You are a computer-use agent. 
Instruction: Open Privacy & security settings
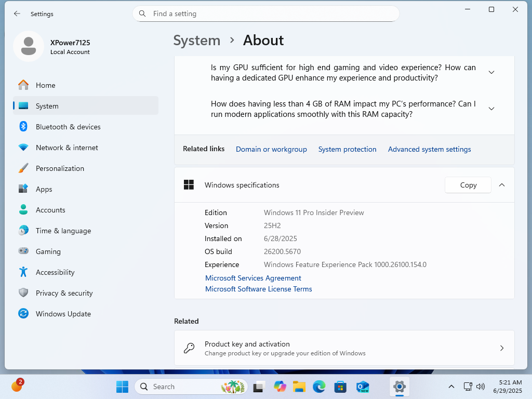point(86,293)
